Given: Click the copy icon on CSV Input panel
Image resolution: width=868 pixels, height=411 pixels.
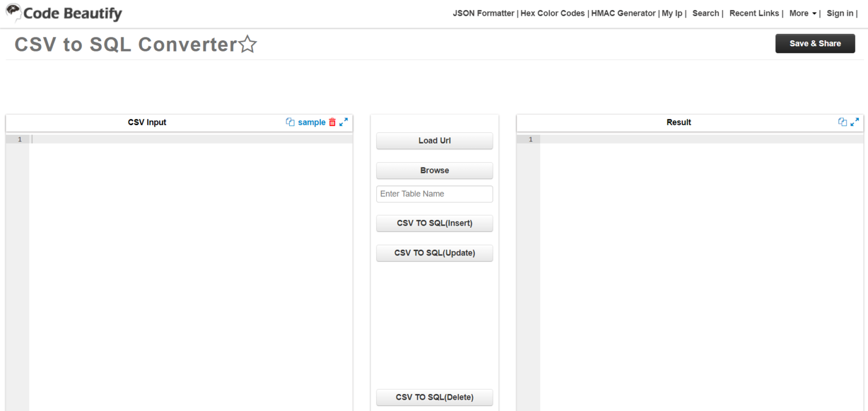Looking at the screenshot, I should click(x=289, y=122).
